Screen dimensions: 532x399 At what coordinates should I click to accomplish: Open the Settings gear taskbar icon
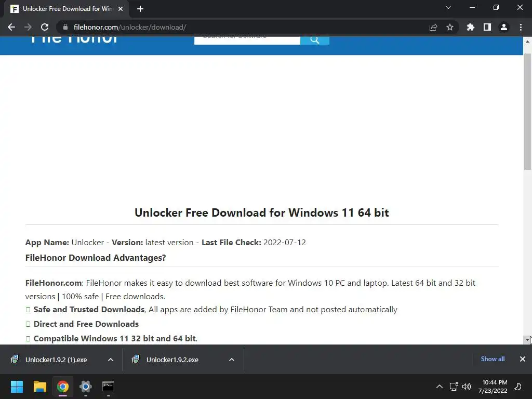[86, 387]
